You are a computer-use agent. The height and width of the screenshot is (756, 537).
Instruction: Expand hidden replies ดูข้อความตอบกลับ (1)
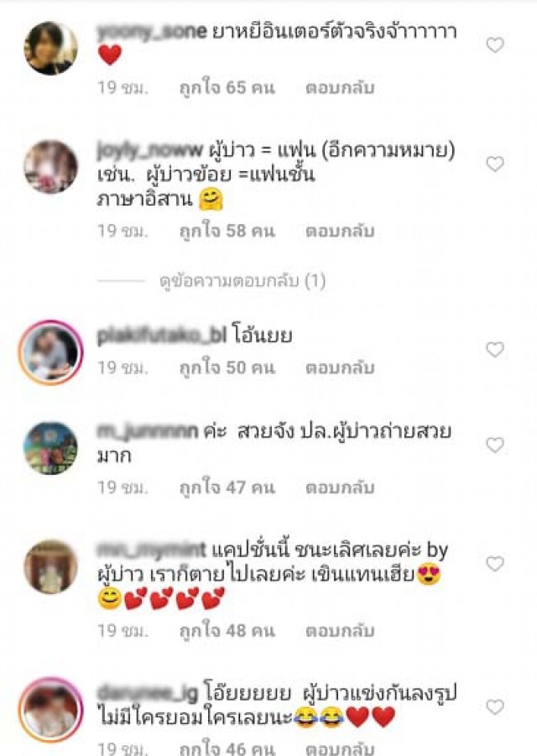(242, 280)
